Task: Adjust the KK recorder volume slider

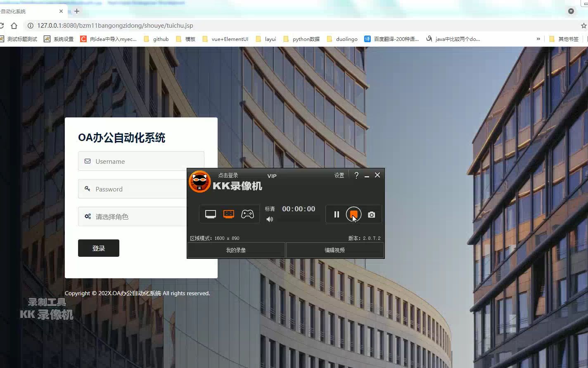Action: click(299, 219)
